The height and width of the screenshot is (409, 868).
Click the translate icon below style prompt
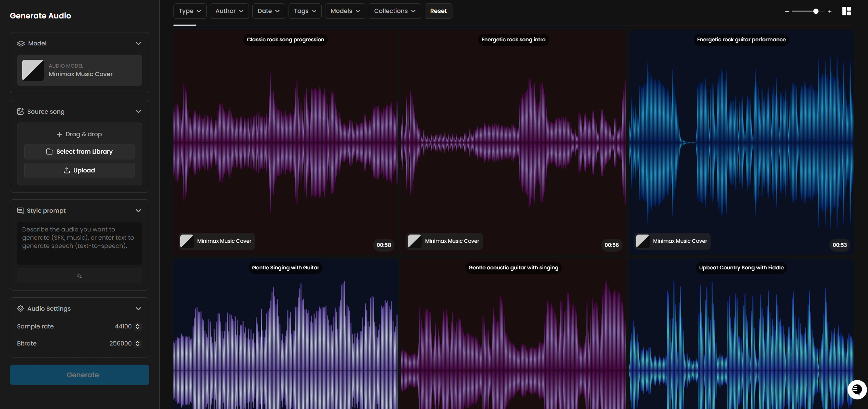click(79, 276)
